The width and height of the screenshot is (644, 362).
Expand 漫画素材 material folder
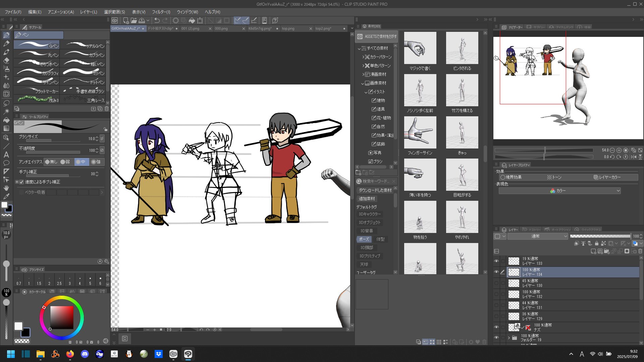coord(363,74)
